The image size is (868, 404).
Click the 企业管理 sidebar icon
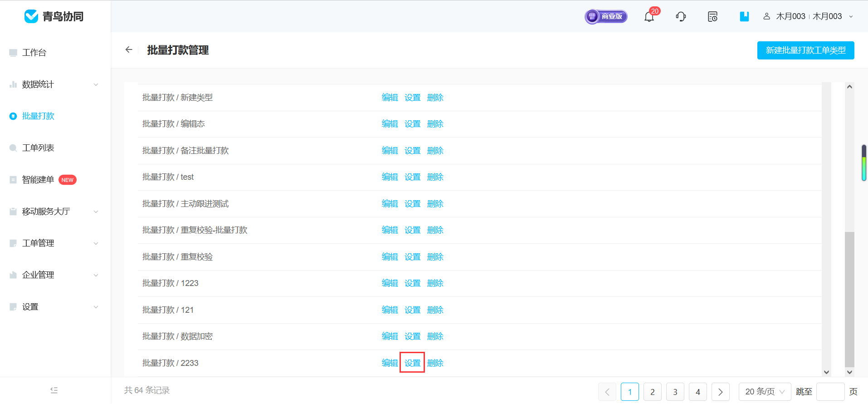(13, 275)
